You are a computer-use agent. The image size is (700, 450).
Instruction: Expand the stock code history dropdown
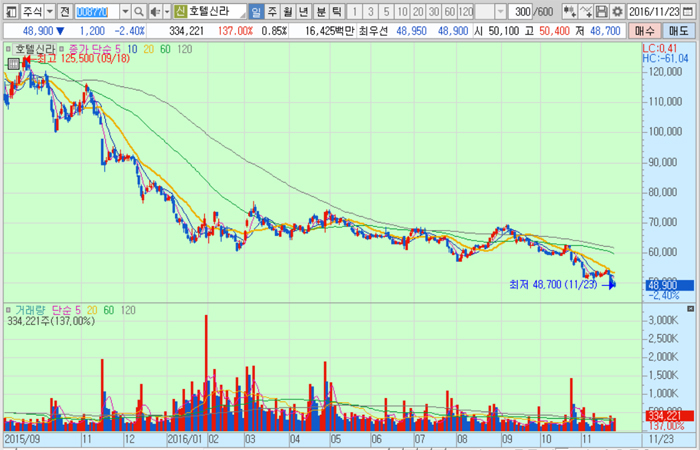(126, 12)
